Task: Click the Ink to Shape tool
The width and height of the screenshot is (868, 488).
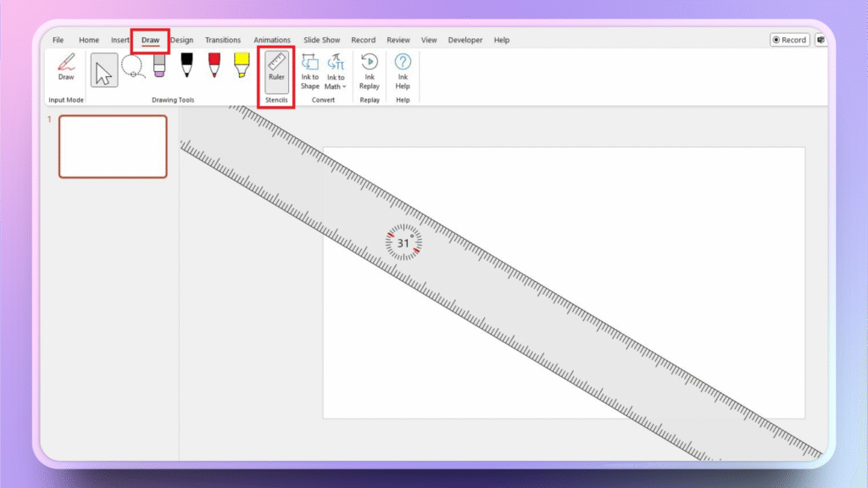Action: (309, 72)
